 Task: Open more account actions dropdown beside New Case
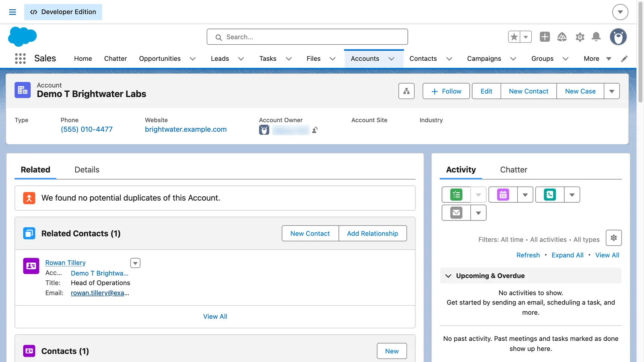click(612, 91)
